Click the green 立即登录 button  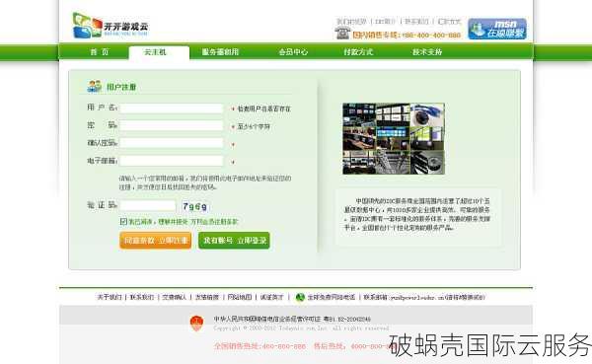tap(234, 241)
